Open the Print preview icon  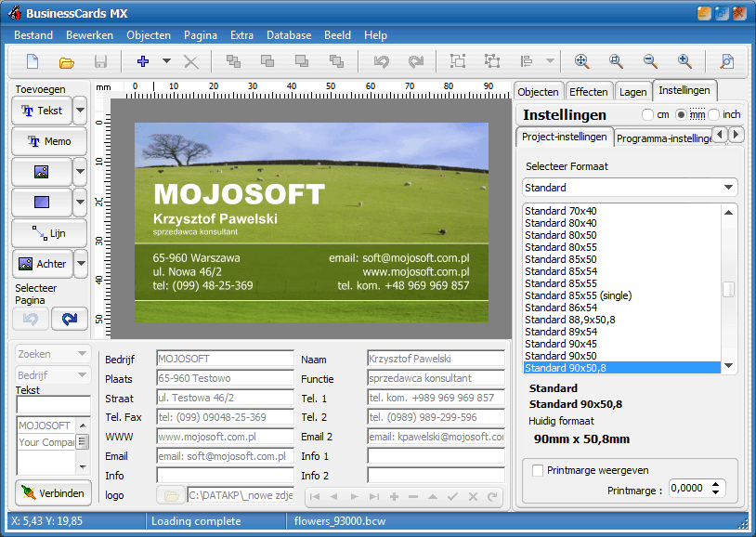coord(726,61)
